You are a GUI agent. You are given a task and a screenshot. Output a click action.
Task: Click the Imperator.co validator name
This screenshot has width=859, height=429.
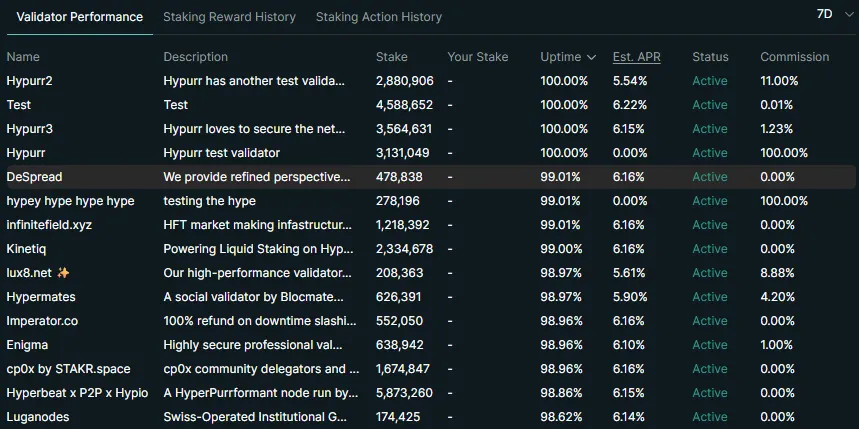point(41,321)
